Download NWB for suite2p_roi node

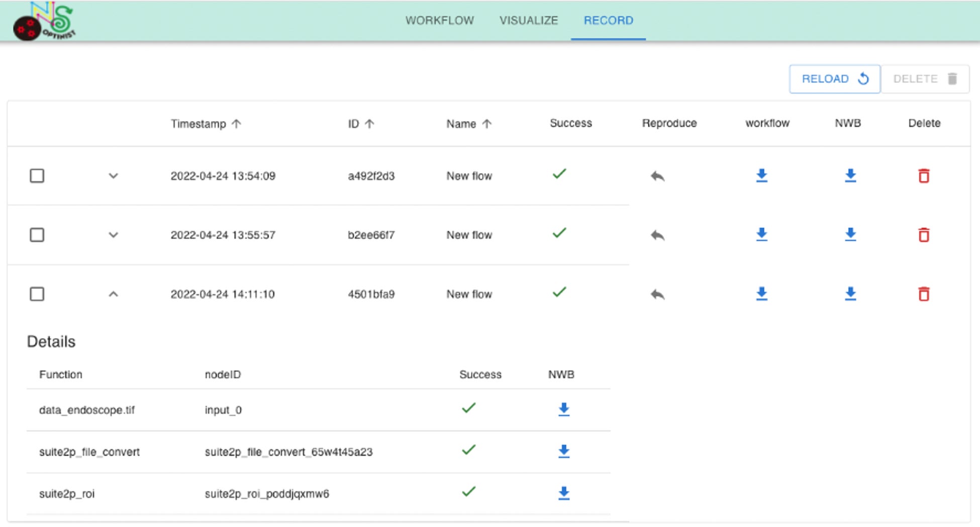[564, 493]
